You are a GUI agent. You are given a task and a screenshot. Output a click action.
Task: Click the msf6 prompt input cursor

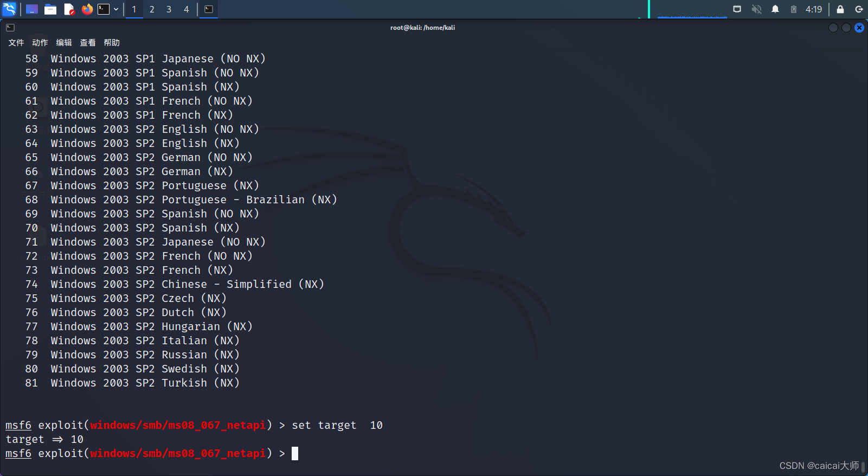(x=295, y=453)
